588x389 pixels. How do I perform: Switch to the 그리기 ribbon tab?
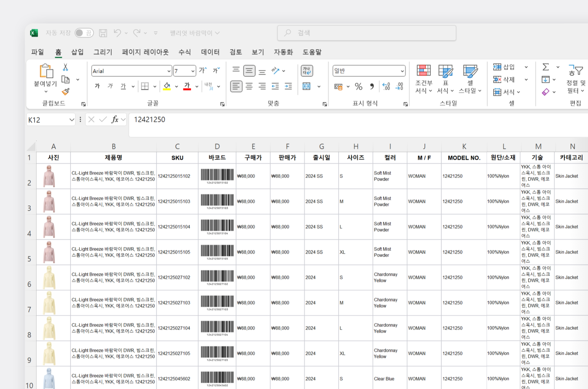103,52
